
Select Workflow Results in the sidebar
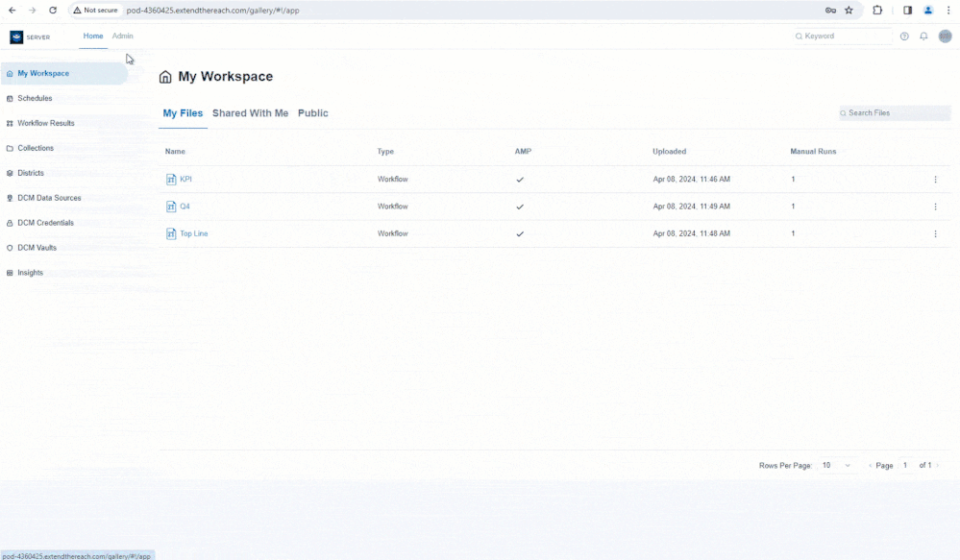point(43,123)
